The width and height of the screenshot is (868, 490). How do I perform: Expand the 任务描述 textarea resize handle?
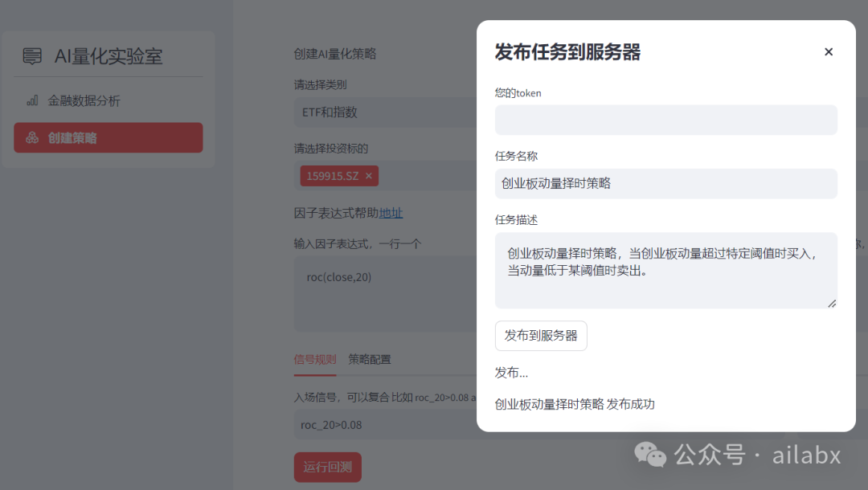[x=832, y=304]
